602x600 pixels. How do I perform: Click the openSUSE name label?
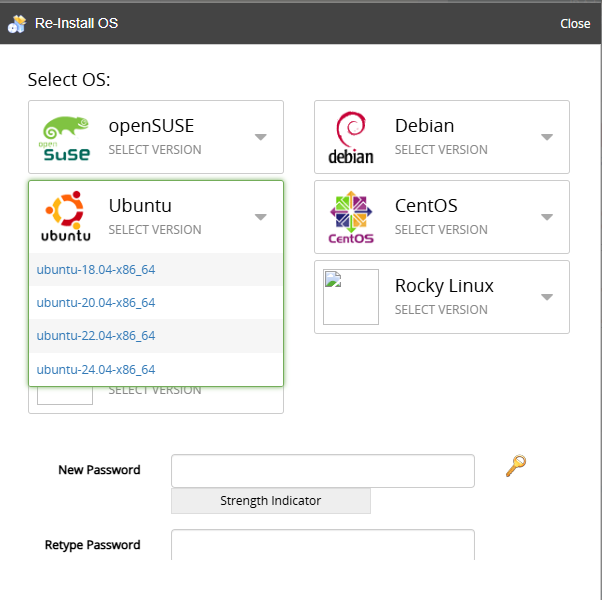(x=151, y=126)
